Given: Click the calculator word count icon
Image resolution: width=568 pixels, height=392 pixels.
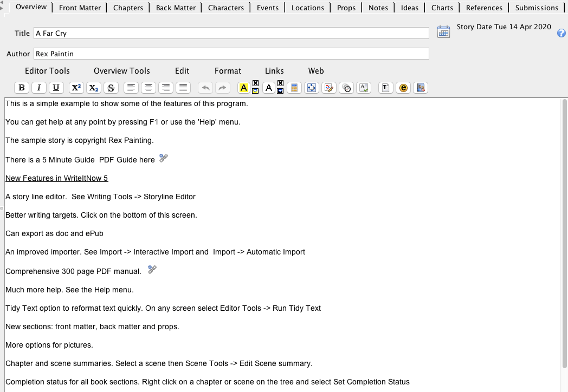Looking at the screenshot, I should point(294,88).
